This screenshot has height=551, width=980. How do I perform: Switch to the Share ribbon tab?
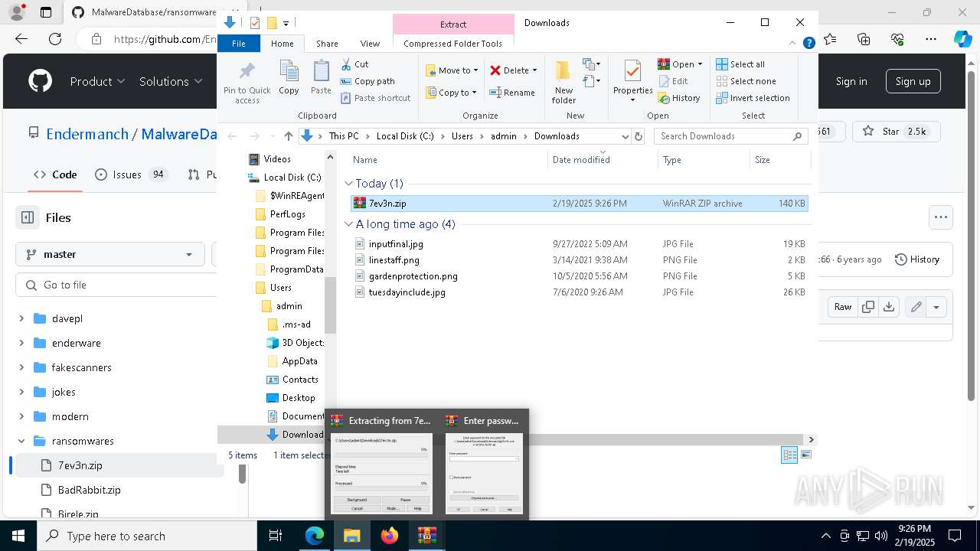(327, 44)
